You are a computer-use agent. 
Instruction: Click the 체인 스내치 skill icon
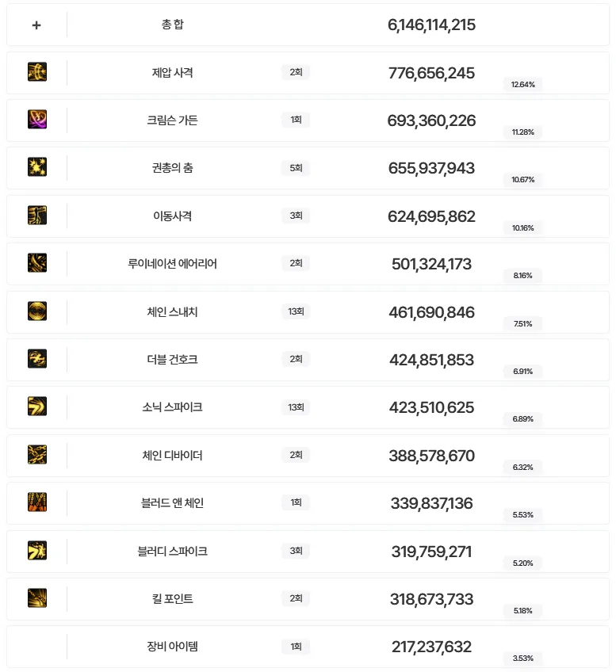36,311
